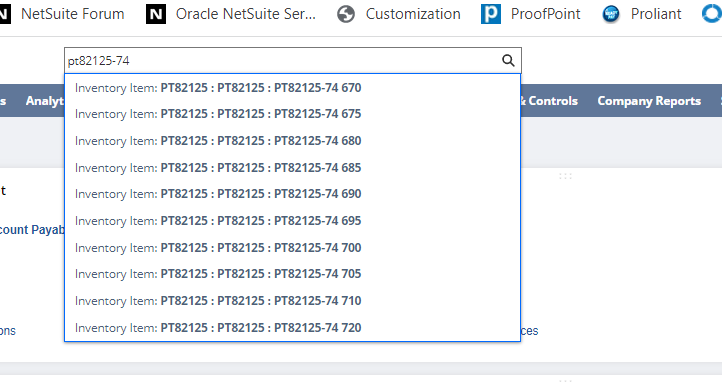Click the global search input field
The image size is (722, 383).
click(x=283, y=60)
